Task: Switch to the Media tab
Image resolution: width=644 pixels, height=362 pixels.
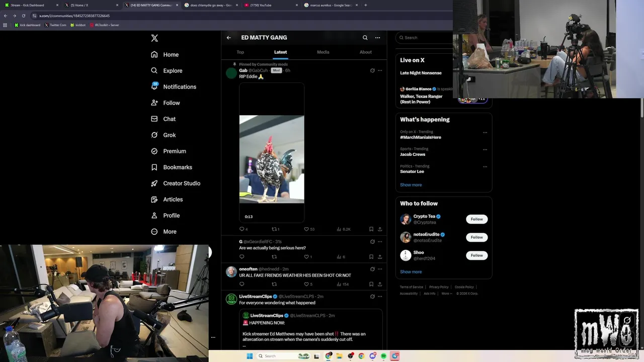Action: 323,52
